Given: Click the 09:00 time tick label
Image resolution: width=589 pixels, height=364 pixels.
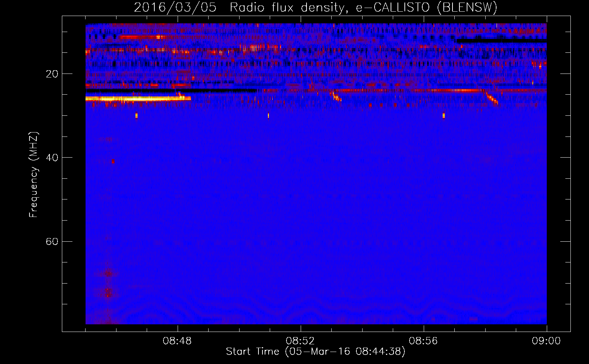Looking at the screenshot, I should pyautogui.click(x=546, y=341).
